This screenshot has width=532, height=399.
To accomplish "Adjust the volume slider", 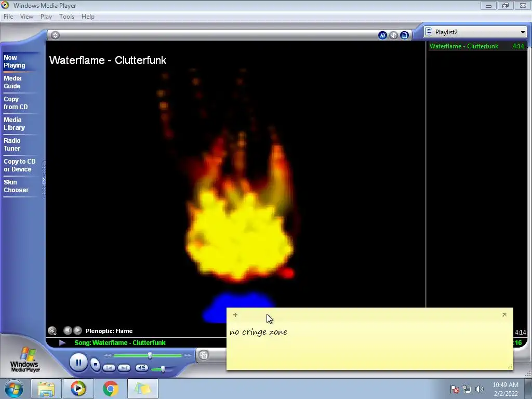I will (x=163, y=369).
